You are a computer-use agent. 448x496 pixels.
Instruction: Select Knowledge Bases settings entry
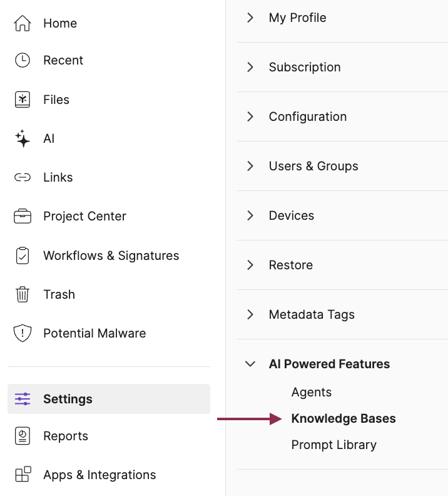point(344,418)
